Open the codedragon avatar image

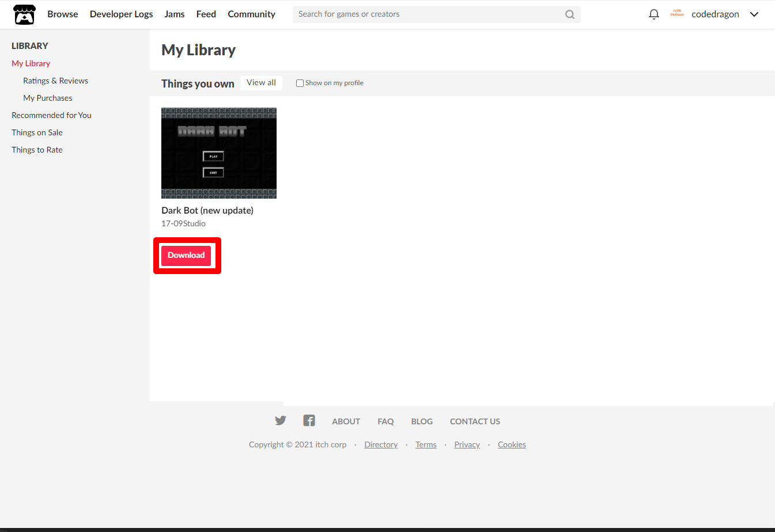pos(677,14)
